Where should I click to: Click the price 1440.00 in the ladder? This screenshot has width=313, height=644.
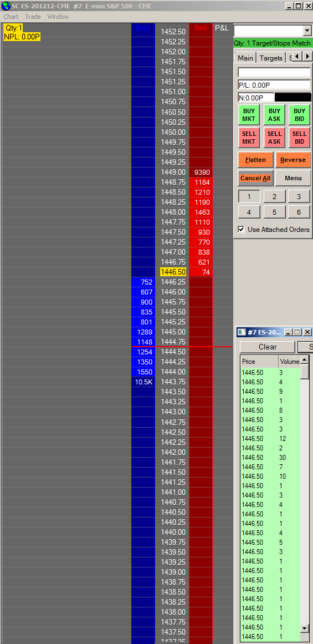173,532
